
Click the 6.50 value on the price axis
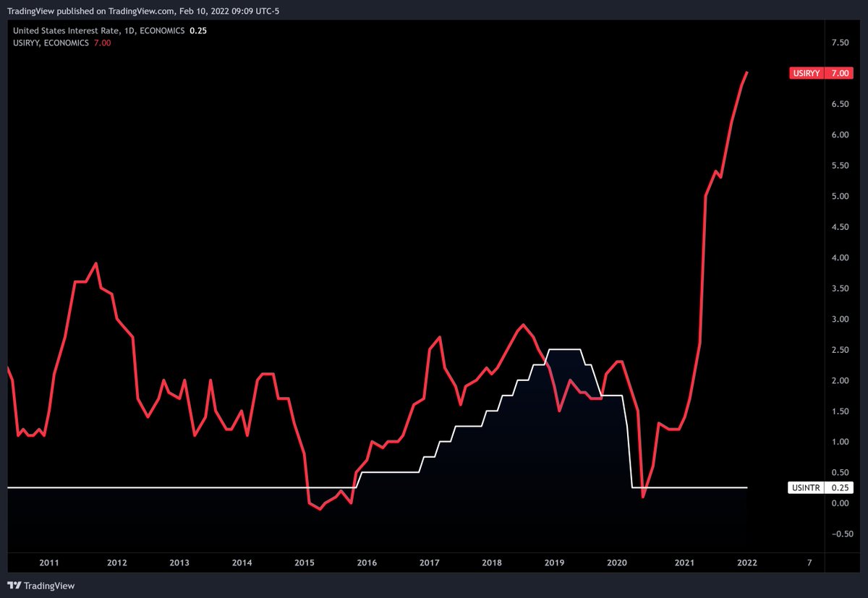click(x=840, y=105)
